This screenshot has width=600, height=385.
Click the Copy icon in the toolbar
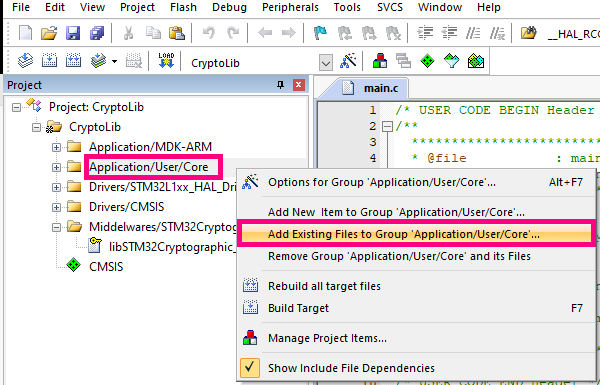[153, 33]
